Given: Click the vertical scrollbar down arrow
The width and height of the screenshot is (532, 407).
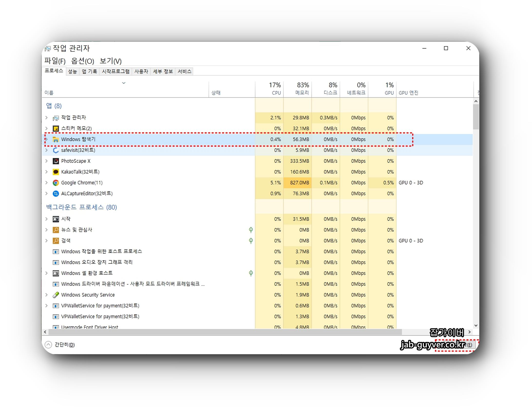Looking at the screenshot, I should (x=476, y=326).
